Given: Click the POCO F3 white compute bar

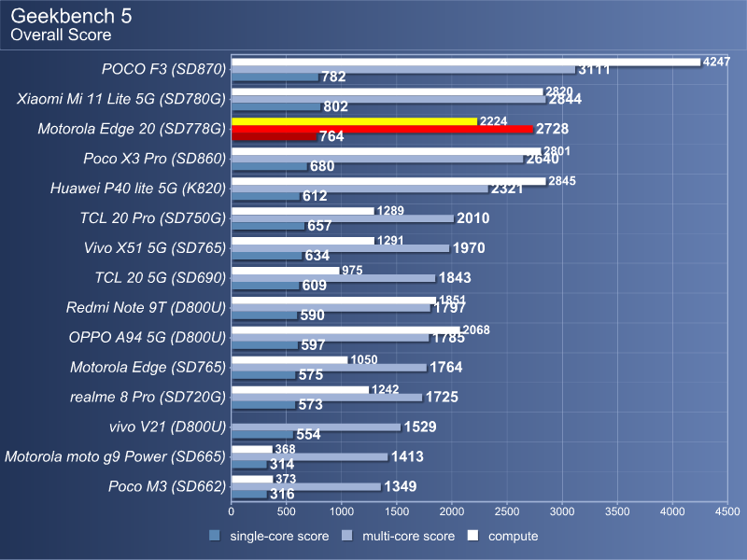Looking at the screenshot, I should (466, 62).
